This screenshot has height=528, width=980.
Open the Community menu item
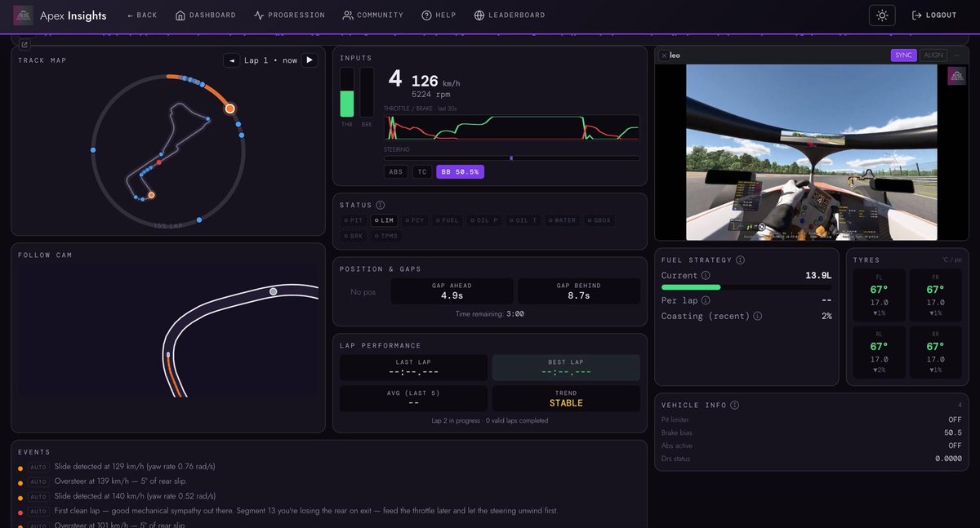(x=372, y=16)
